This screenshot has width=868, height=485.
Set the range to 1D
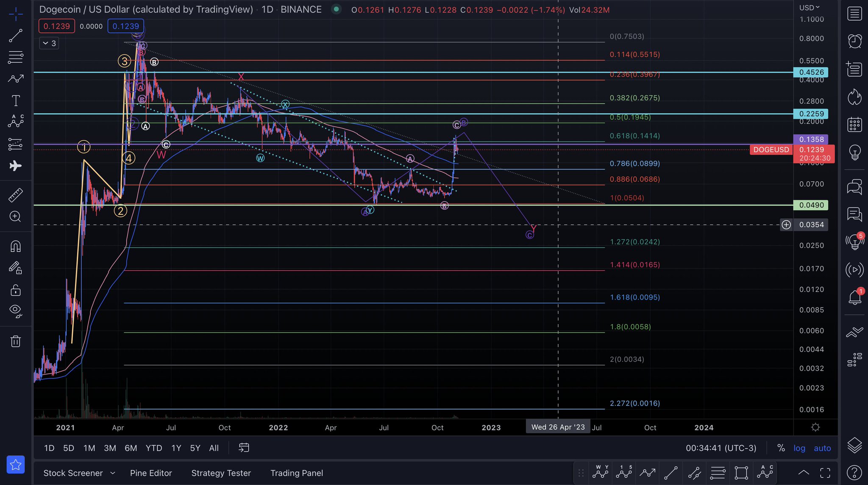[x=49, y=448]
